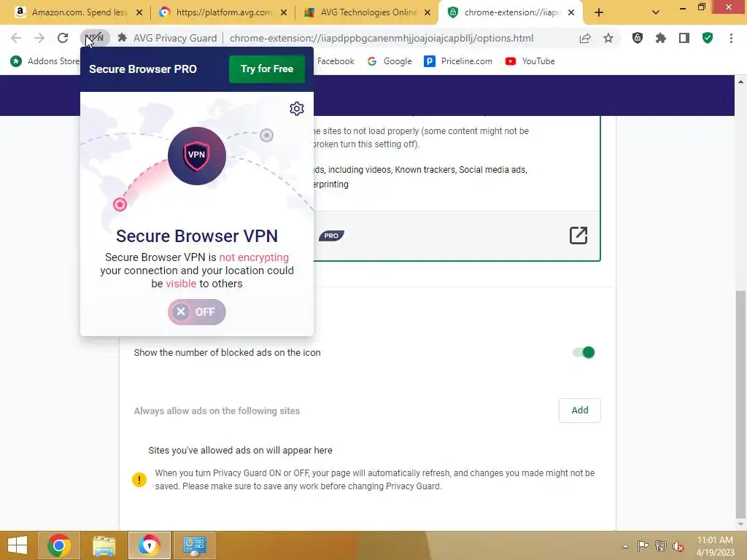
Task: Go forward to next page
Action: pyautogui.click(x=39, y=38)
